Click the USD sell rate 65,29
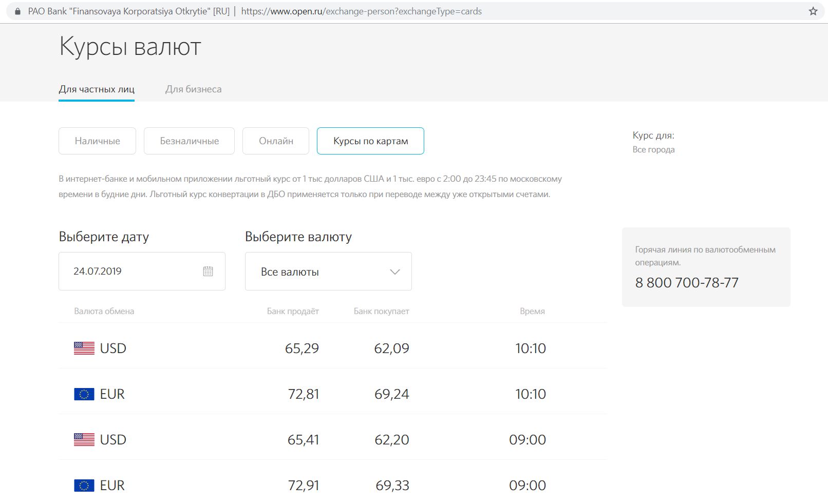The height and width of the screenshot is (504, 828). (x=302, y=348)
